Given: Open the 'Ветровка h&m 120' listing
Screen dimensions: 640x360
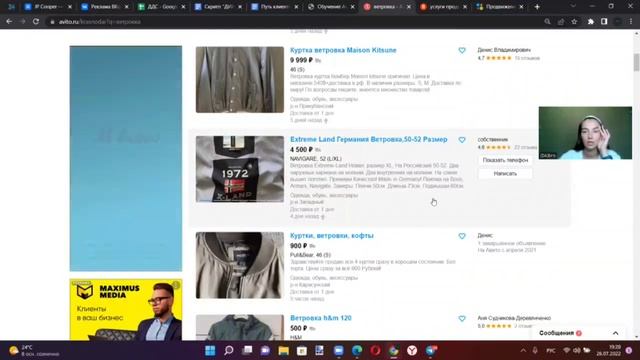Looking at the screenshot, I should tap(320, 318).
